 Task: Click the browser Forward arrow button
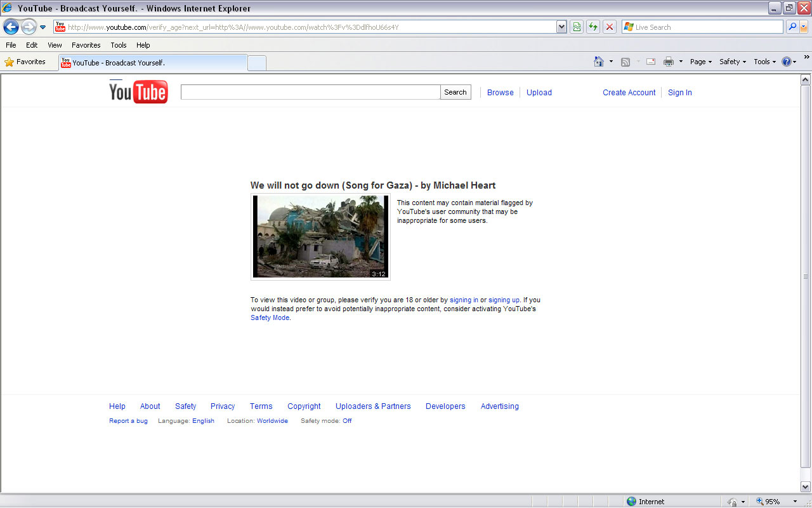click(x=29, y=27)
